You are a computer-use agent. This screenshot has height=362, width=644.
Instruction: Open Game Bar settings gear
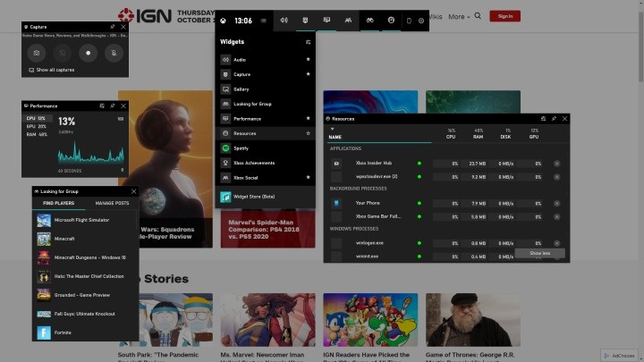pyautogui.click(x=421, y=19)
